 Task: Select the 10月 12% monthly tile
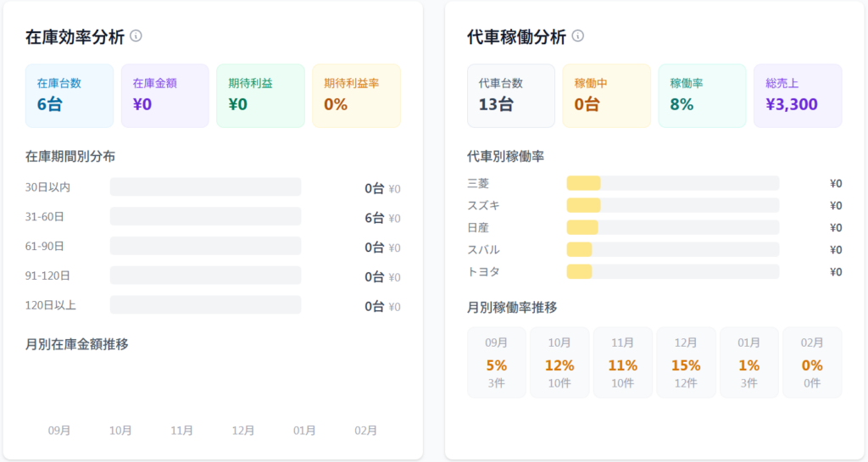[x=559, y=363]
